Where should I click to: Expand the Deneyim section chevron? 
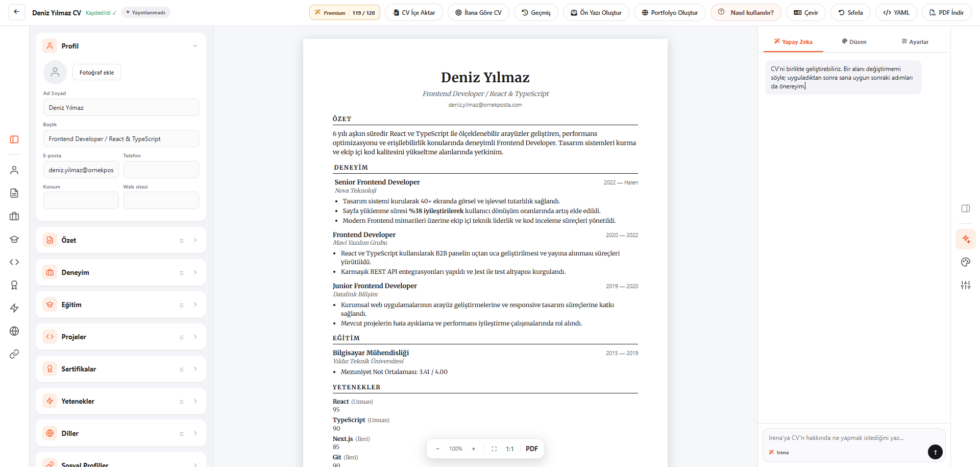coord(195,272)
